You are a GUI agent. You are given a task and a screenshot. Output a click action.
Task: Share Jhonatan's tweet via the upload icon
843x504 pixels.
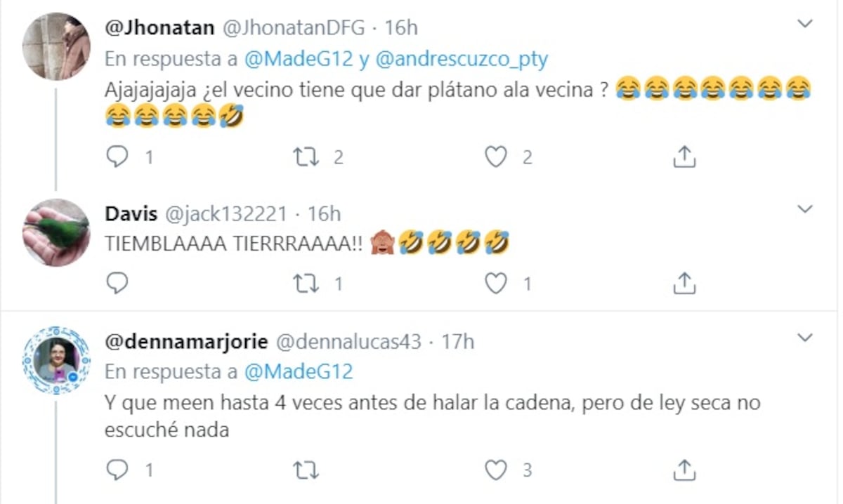tap(684, 157)
